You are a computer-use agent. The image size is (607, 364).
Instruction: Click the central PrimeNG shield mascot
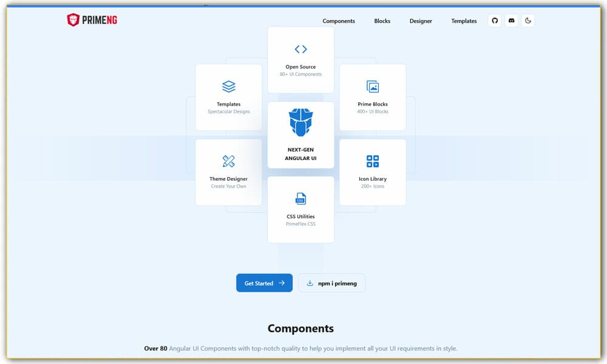[300, 122]
